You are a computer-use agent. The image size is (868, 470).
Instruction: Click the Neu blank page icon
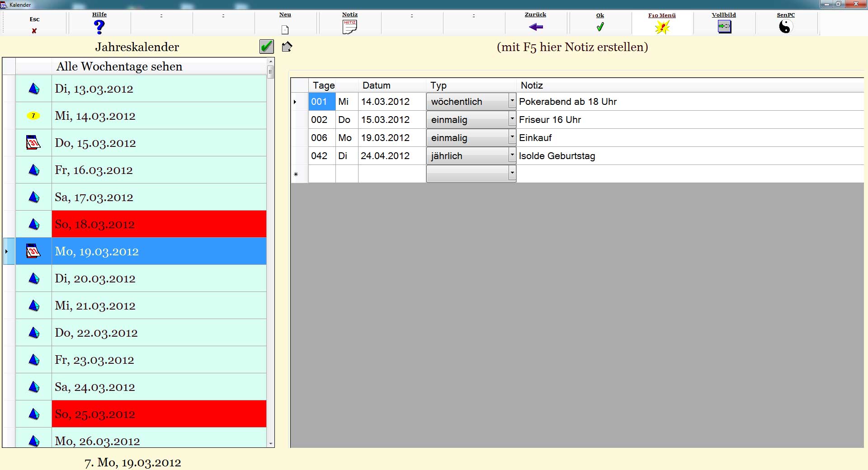(x=285, y=30)
